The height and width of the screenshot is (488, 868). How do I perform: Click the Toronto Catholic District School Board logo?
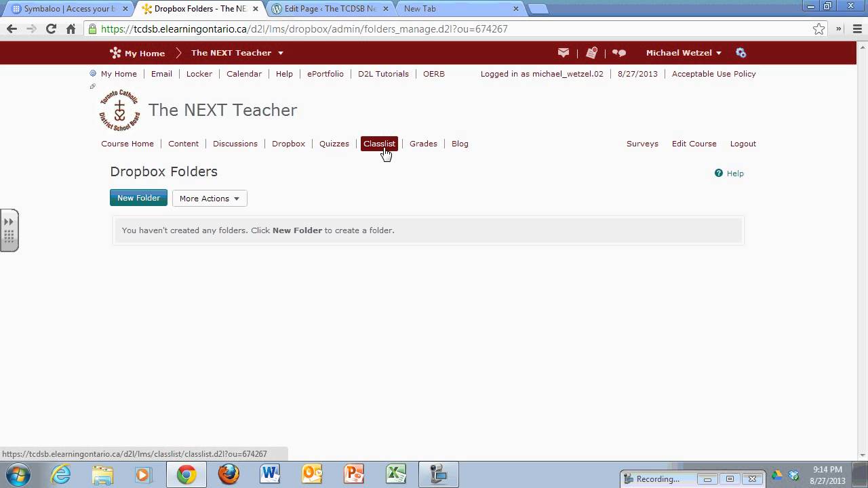pos(120,110)
